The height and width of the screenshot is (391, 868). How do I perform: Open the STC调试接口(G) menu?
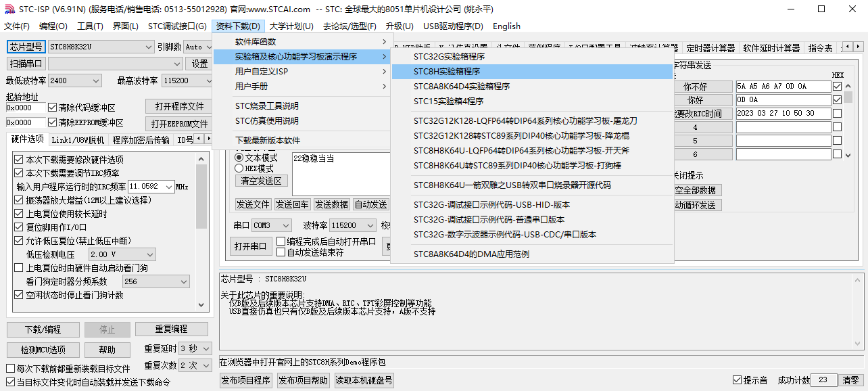click(x=177, y=26)
